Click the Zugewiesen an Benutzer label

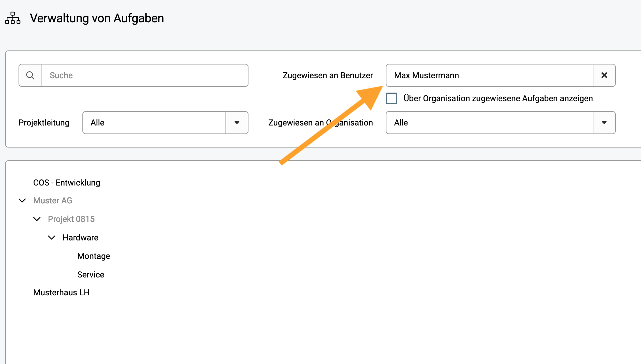pos(328,75)
